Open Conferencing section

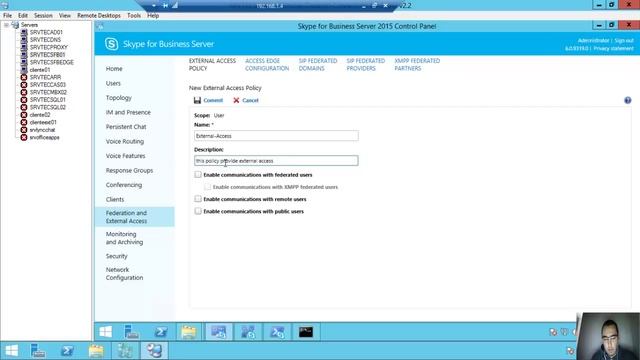coord(124,185)
